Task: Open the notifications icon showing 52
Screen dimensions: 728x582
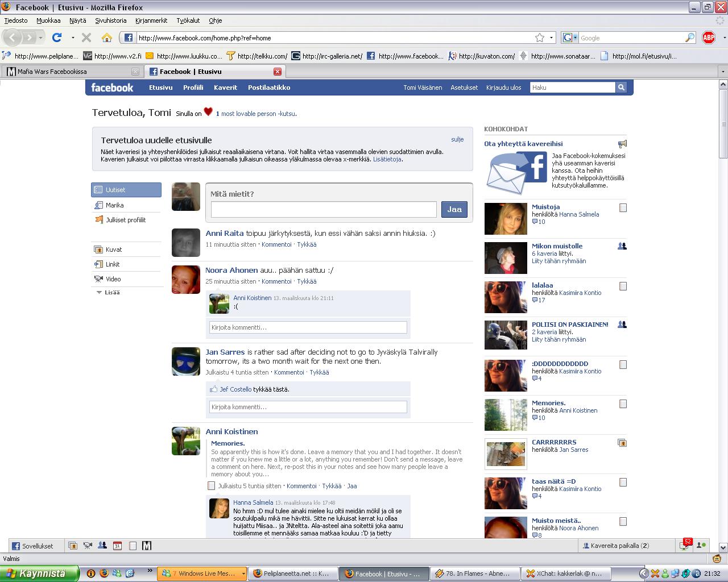Action: 685,546
